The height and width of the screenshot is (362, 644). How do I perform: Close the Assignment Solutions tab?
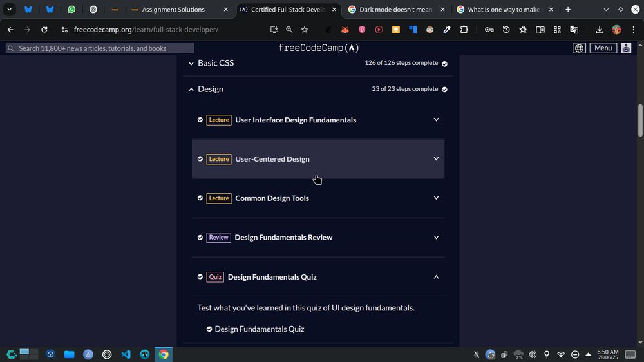[225, 9]
